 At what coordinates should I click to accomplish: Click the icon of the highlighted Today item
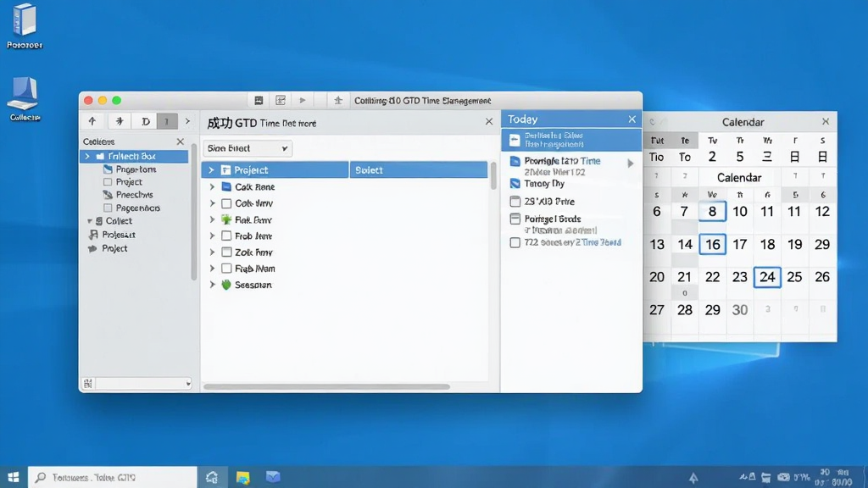515,140
